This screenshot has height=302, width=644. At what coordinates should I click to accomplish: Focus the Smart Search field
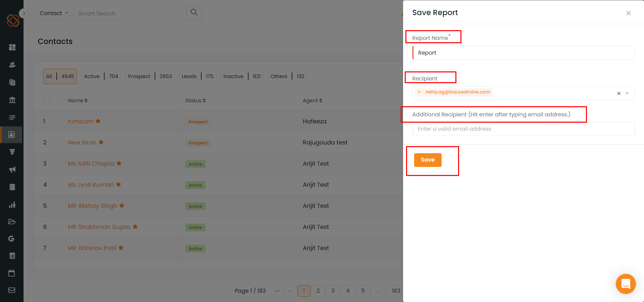tap(130, 13)
